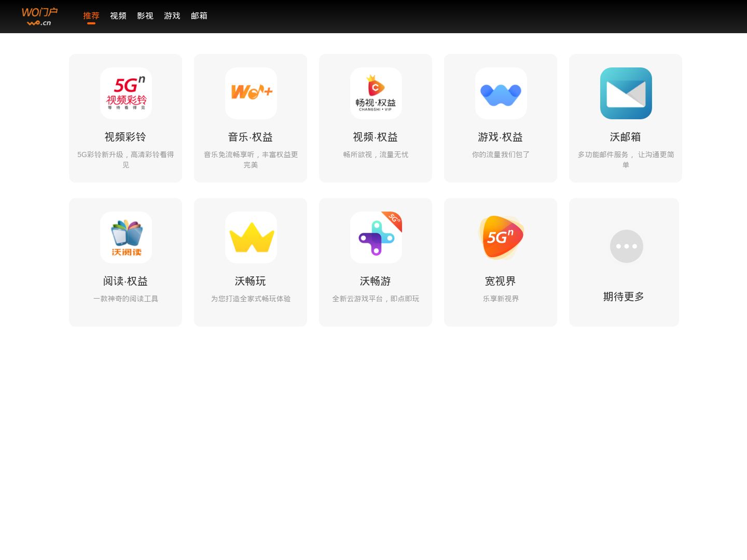Switch to the 视频 tab
The width and height of the screenshot is (747, 560).
pos(118,16)
